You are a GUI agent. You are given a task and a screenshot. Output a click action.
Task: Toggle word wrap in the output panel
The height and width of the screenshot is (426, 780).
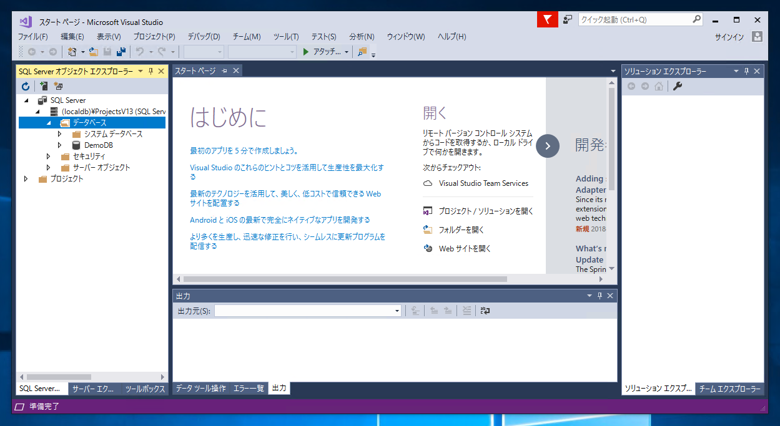[485, 311]
